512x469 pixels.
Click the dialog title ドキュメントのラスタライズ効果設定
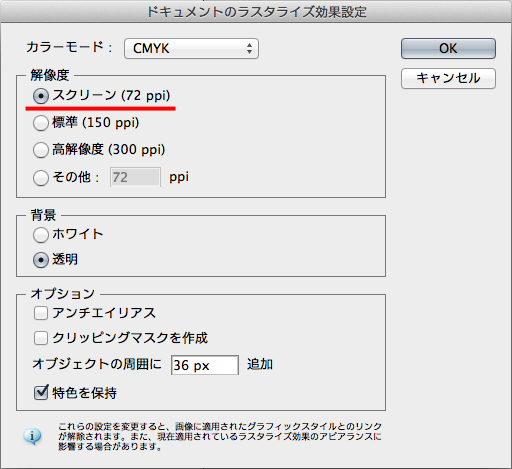tap(256, 12)
